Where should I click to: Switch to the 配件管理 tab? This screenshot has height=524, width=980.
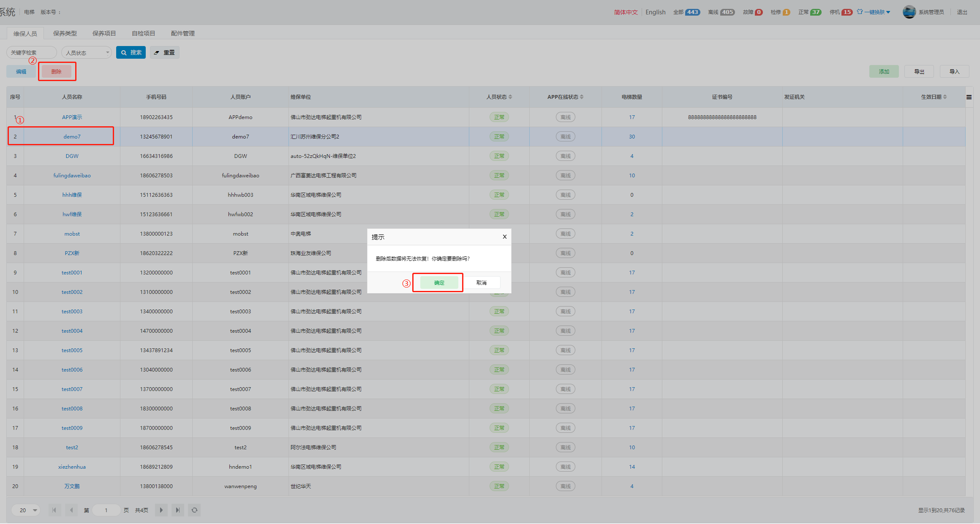(x=183, y=33)
